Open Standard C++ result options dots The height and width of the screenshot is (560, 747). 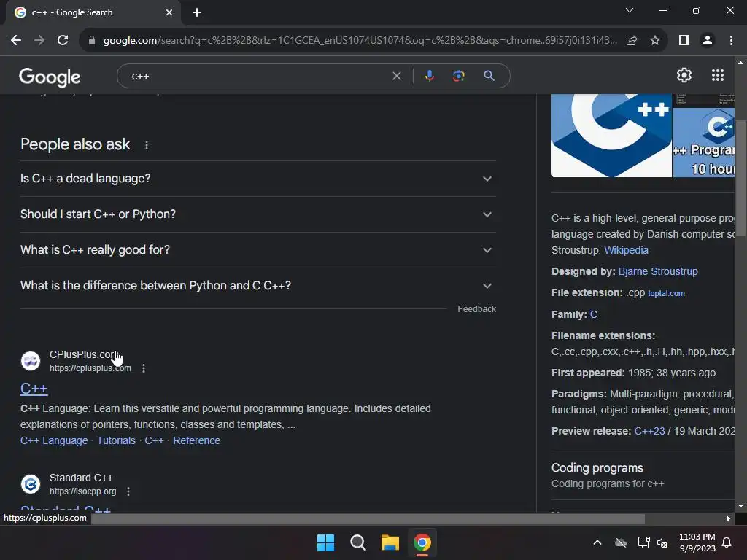(128, 491)
